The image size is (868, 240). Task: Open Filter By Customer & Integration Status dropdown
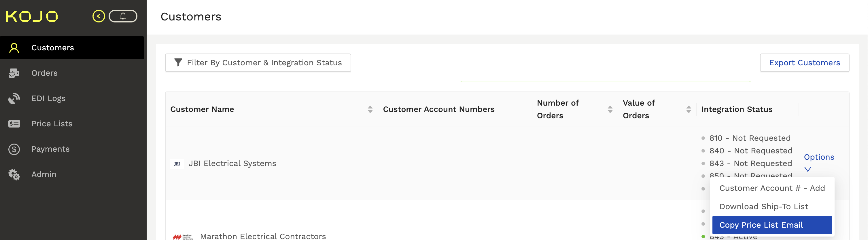click(x=258, y=63)
